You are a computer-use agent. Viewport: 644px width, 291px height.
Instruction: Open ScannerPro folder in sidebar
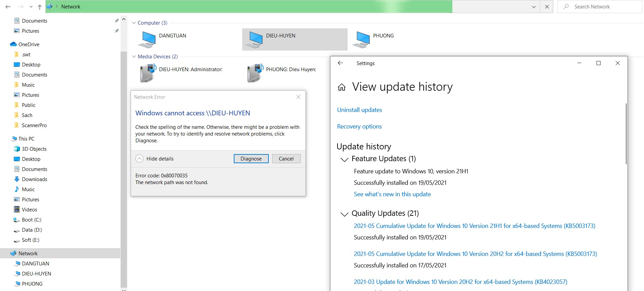coord(30,125)
